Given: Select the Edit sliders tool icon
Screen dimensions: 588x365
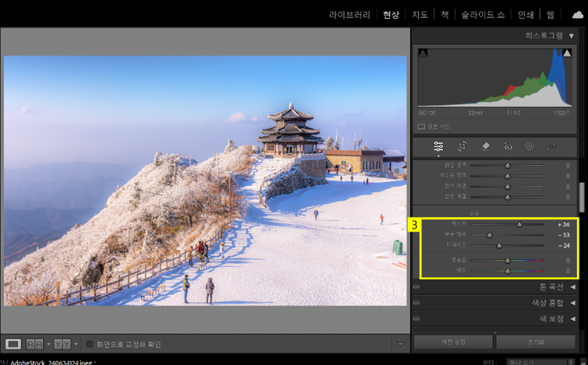Looking at the screenshot, I should point(438,147).
